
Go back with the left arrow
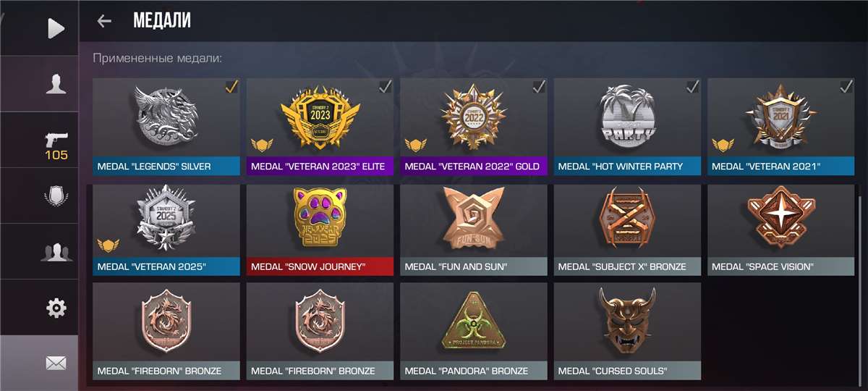104,21
